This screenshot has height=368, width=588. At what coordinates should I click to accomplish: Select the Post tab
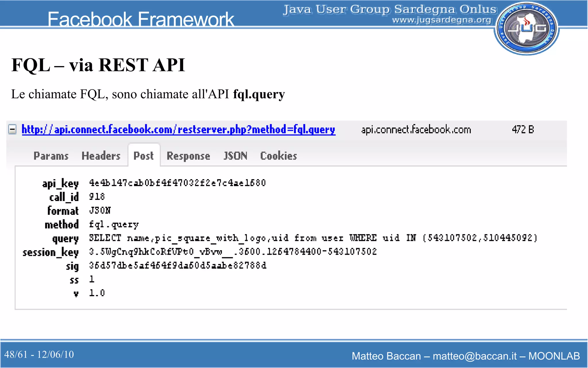point(144,156)
